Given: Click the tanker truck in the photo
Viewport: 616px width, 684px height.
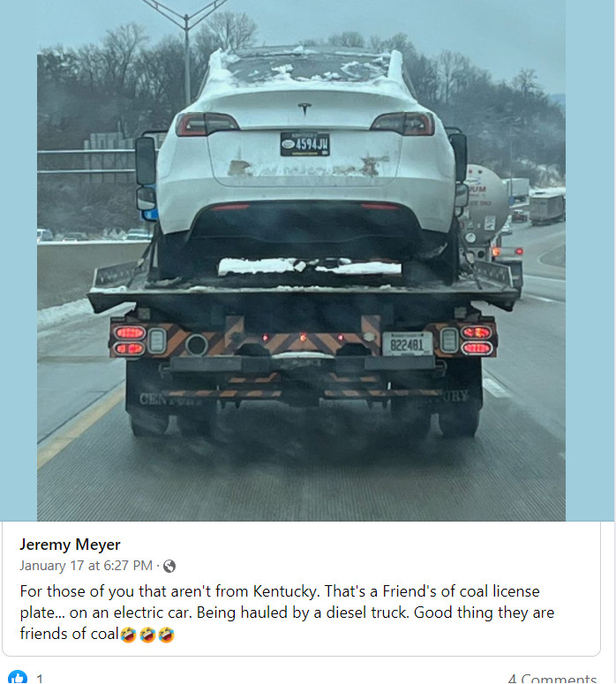Looking at the screenshot, I should pos(486,205).
